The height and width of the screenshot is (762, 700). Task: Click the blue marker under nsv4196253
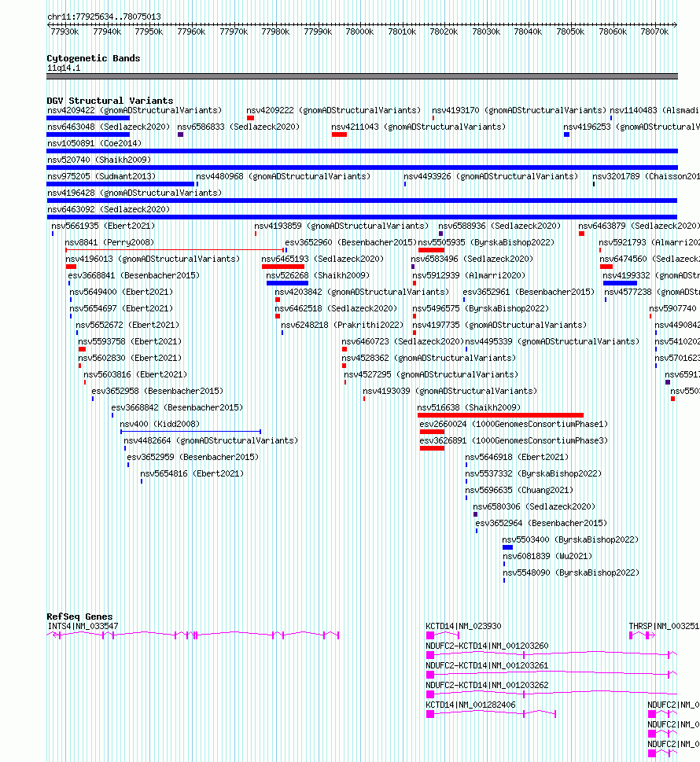click(x=566, y=134)
